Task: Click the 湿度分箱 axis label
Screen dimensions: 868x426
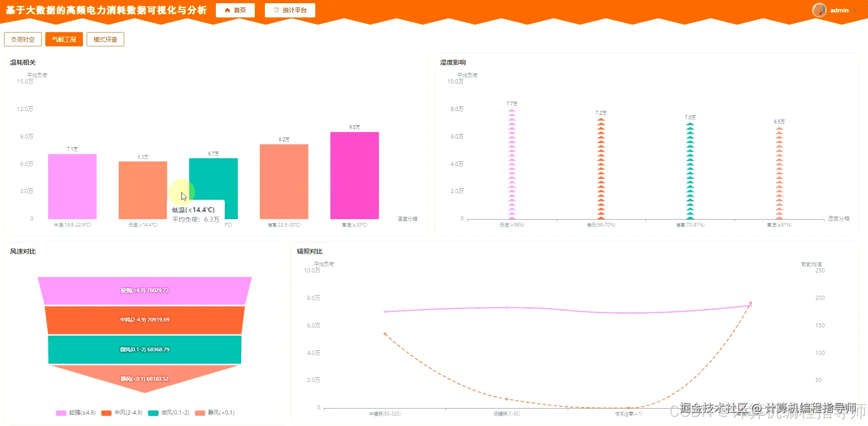Action: (x=839, y=218)
